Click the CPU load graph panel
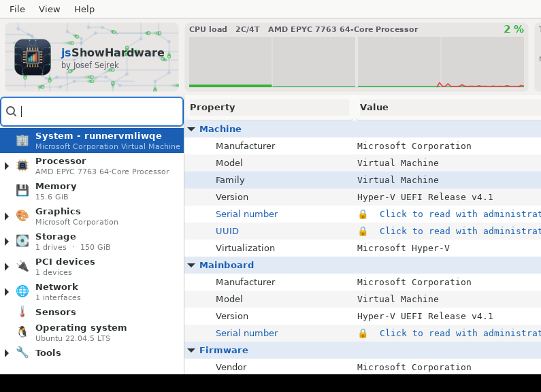 (357, 57)
